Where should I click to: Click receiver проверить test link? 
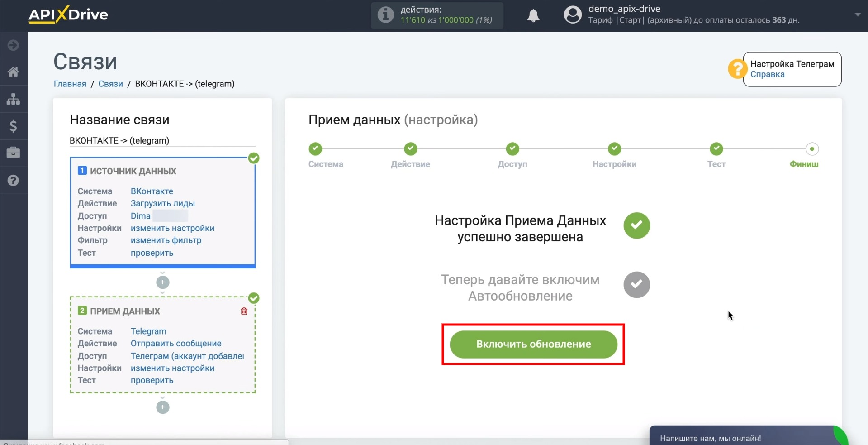[152, 380]
